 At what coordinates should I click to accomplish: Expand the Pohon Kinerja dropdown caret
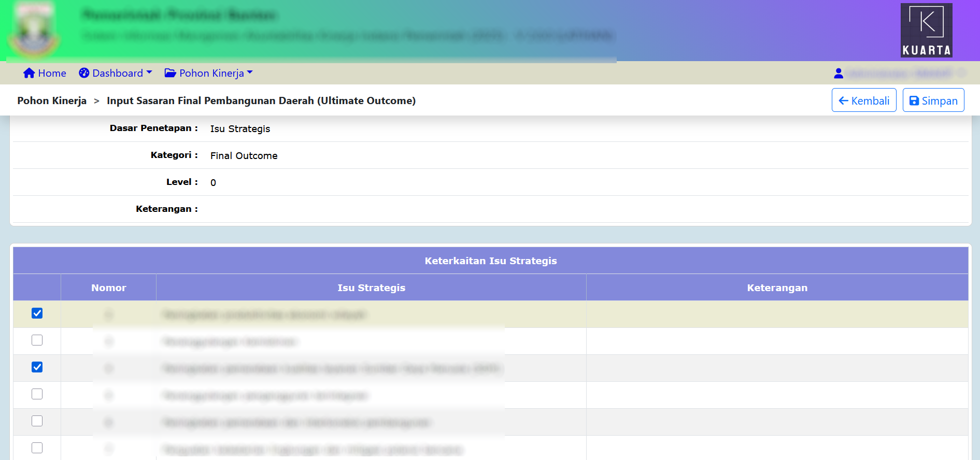[x=250, y=73]
